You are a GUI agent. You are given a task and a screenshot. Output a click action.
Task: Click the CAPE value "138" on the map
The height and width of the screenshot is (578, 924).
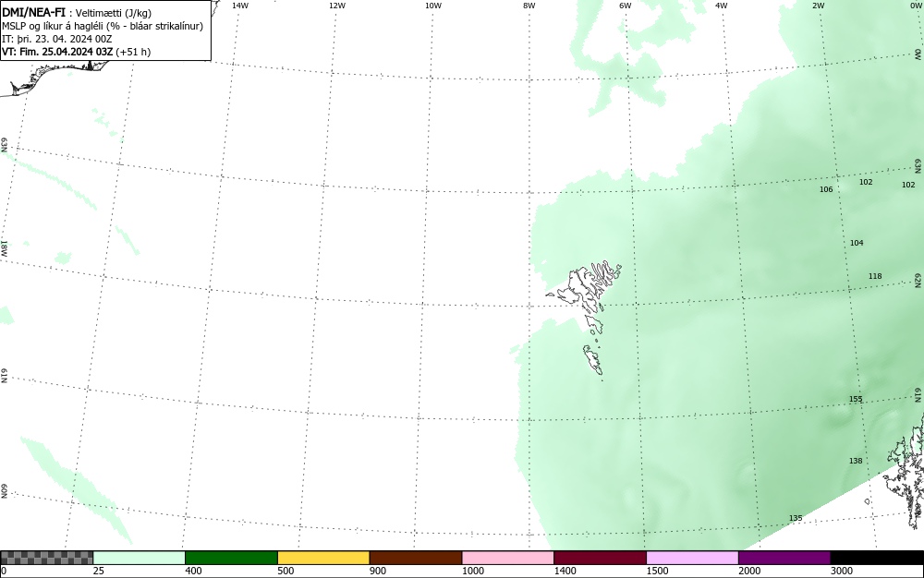tap(856, 461)
